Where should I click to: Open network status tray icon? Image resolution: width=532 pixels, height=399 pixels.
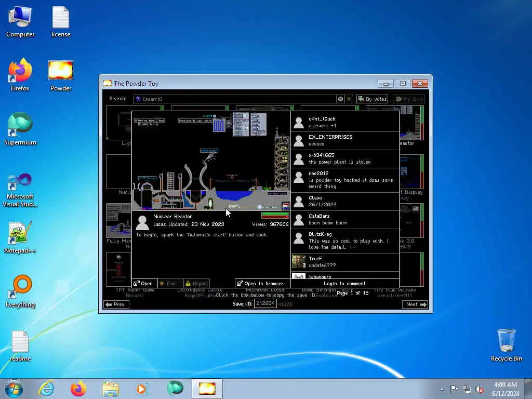(467, 390)
